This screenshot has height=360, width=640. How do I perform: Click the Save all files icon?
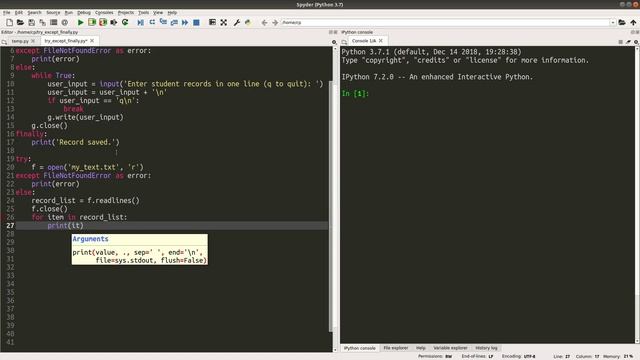pyautogui.click(x=42, y=22)
